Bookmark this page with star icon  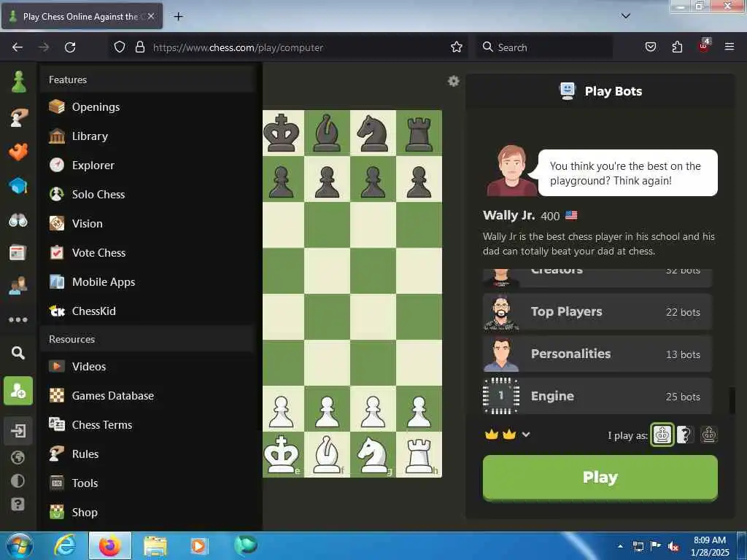(x=457, y=47)
